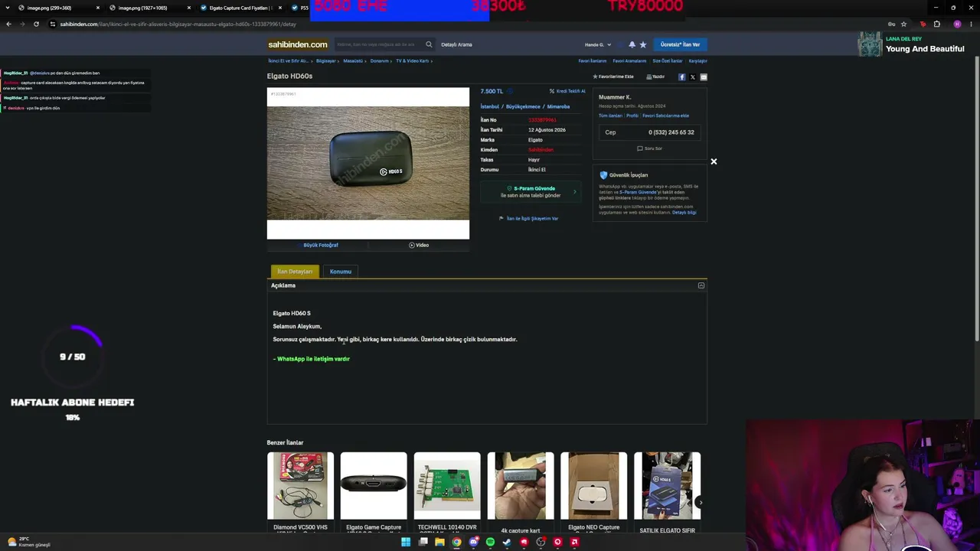
Task: Open Elgato NEO Capture listing thumbnail
Action: tap(593, 485)
